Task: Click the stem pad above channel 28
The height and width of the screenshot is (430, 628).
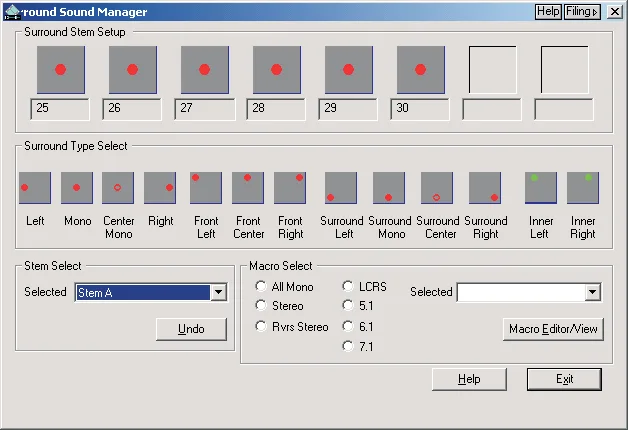Action: click(x=277, y=70)
